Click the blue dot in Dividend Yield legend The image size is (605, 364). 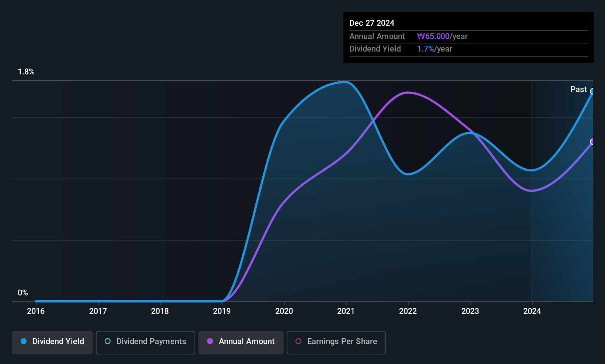(24, 342)
